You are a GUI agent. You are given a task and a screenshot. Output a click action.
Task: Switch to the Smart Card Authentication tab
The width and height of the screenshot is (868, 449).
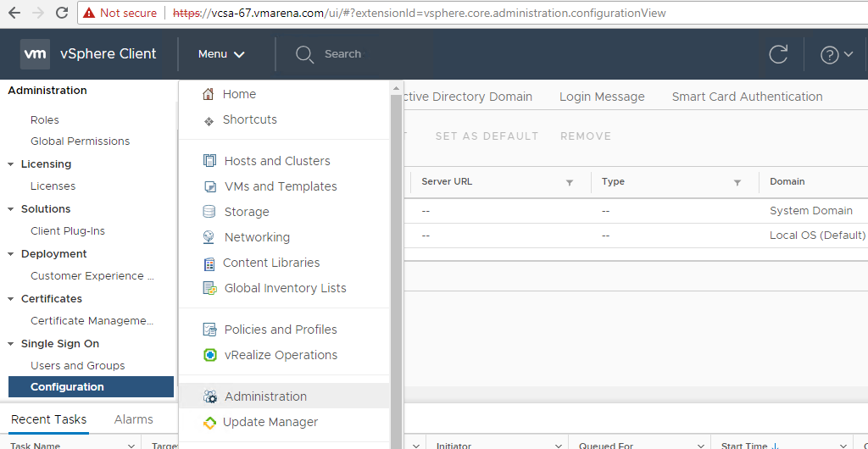pyautogui.click(x=747, y=97)
